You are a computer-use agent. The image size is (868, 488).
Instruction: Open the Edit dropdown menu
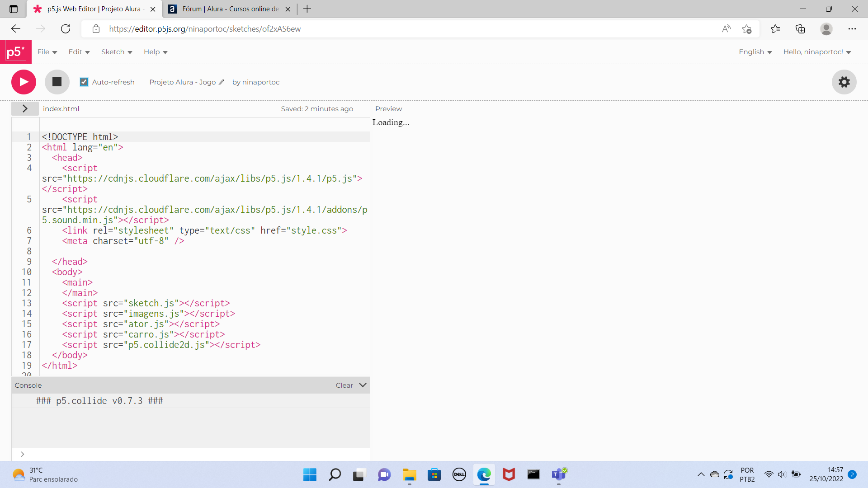(78, 52)
